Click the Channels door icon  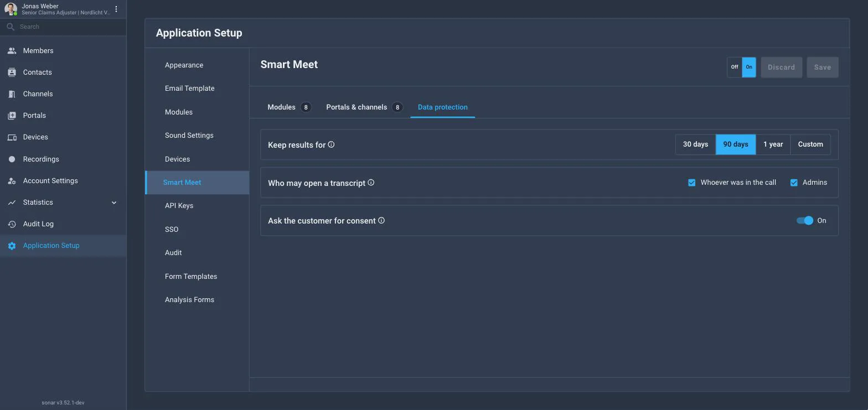point(12,94)
